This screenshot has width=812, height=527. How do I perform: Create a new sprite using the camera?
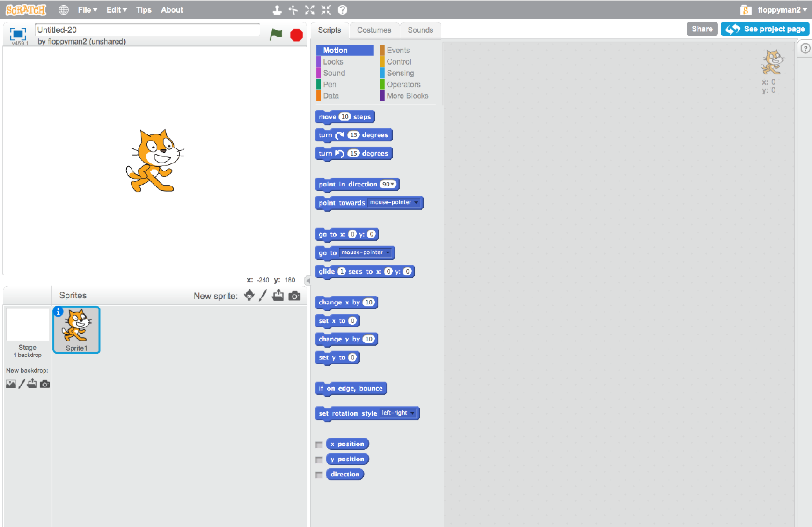pyautogui.click(x=294, y=296)
